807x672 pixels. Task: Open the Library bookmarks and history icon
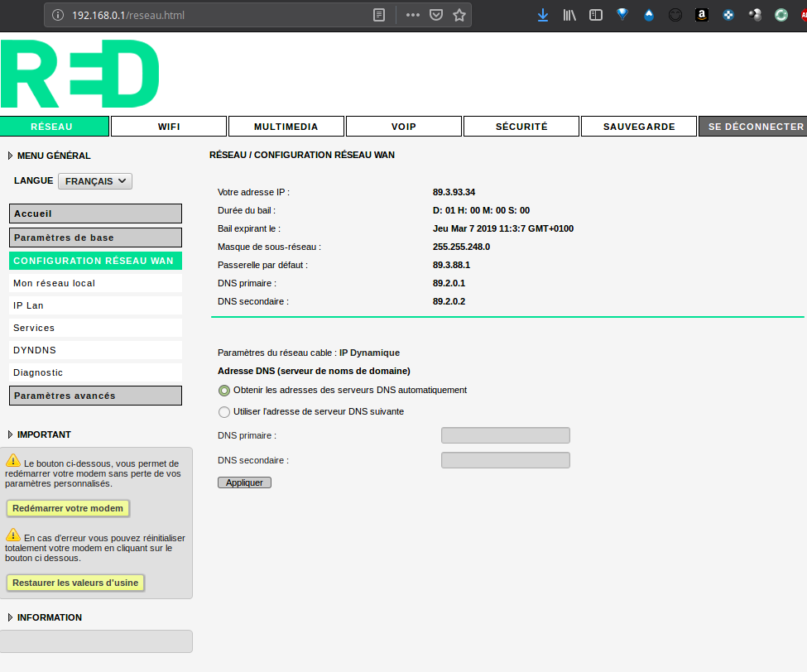click(569, 15)
